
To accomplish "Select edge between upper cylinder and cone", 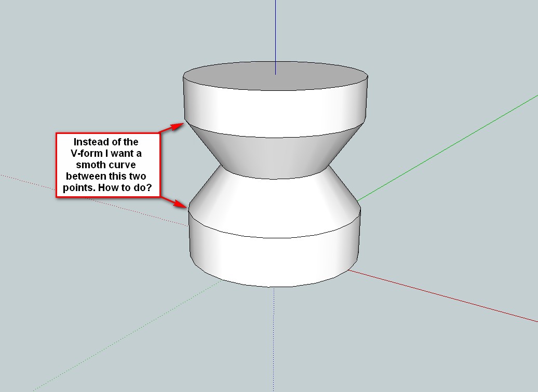I will coord(275,138).
